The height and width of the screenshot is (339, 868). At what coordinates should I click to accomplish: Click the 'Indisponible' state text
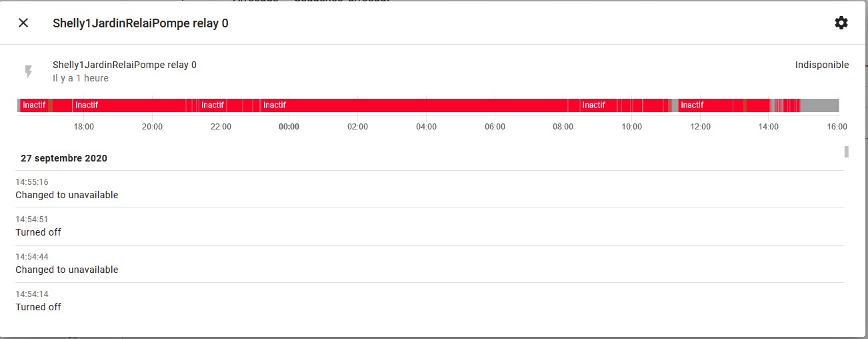tap(822, 65)
